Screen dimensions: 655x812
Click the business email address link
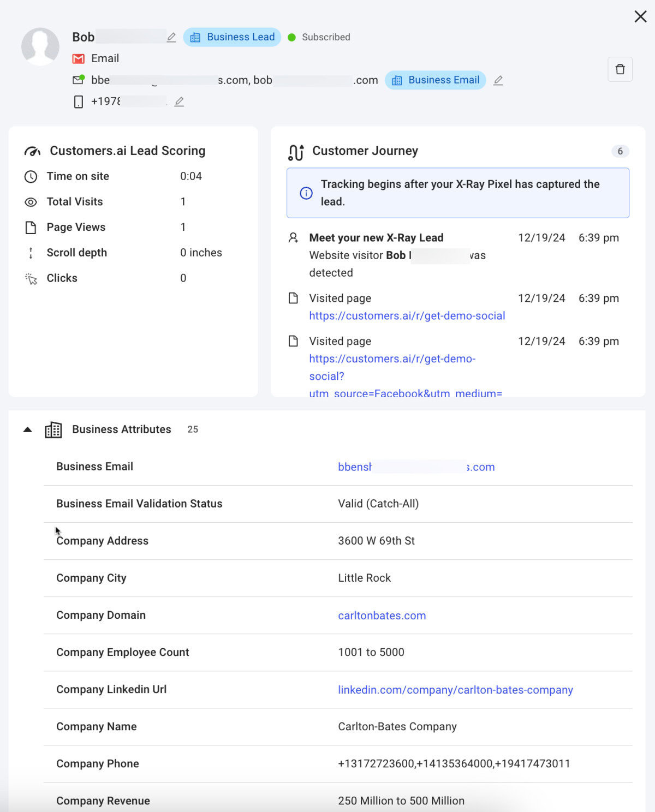pos(416,467)
